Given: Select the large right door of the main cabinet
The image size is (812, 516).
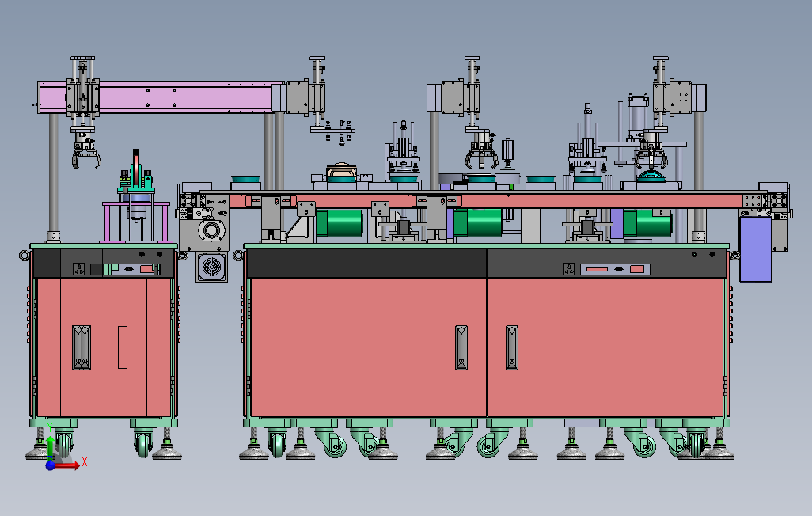Looking at the screenshot, I should pos(605,347).
